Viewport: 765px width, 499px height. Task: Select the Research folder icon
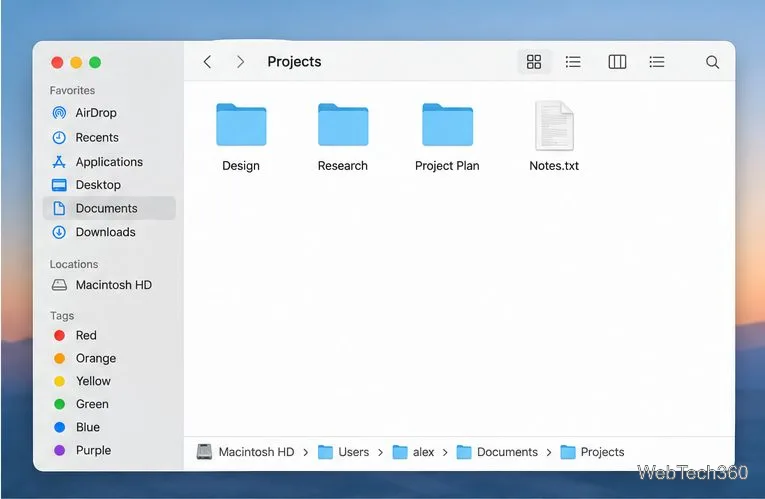tap(343, 124)
